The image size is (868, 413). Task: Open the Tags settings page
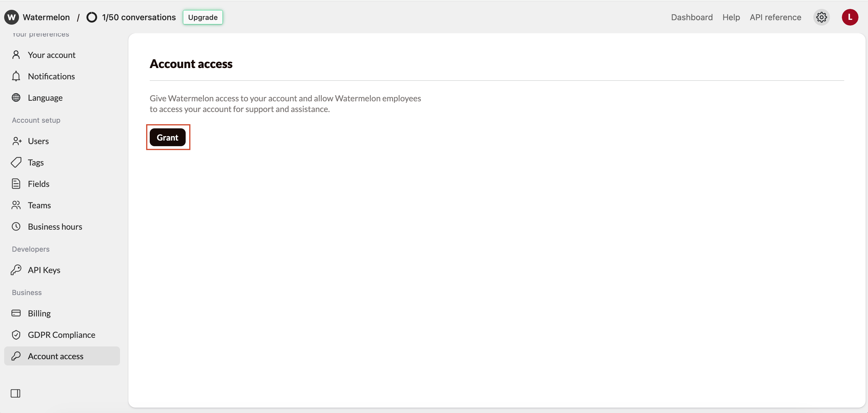click(x=62, y=163)
